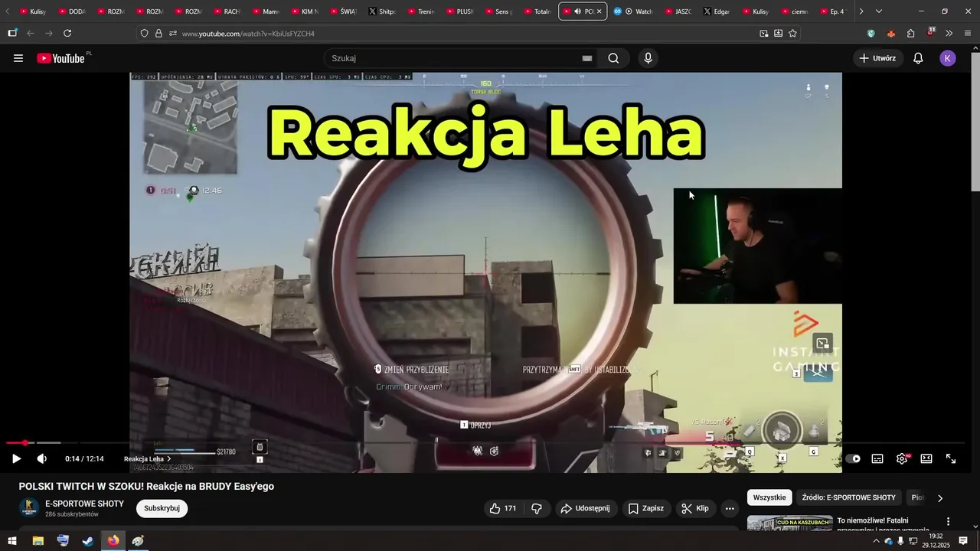Viewport: 980px width, 551px height.
Task: Open the browser application menu
Action: click(x=968, y=34)
